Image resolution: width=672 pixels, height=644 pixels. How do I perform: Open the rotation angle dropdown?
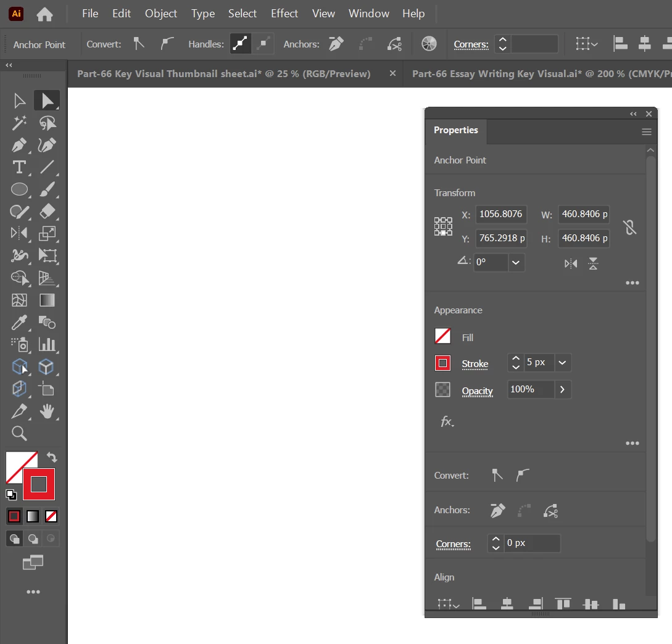(516, 262)
